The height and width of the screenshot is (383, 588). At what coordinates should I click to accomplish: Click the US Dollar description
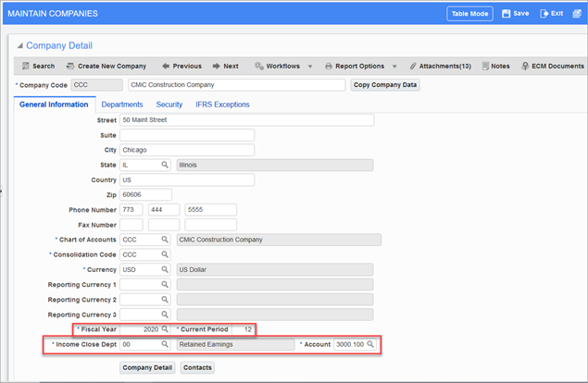(x=275, y=269)
